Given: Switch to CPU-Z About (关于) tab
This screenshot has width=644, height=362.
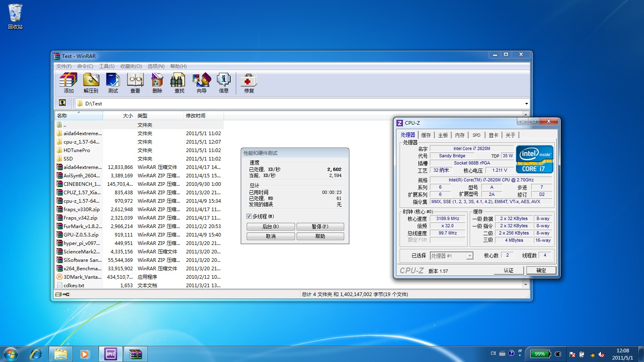Looking at the screenshot, I should 510,135.
